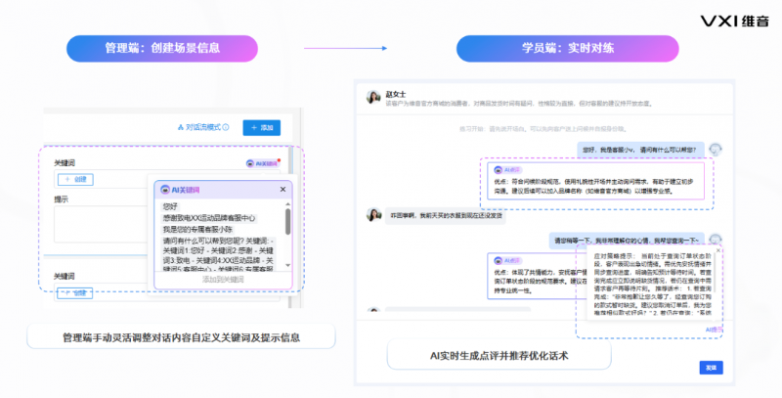The height and width of the screenshot is (398, 782).
Task: Select suggestion 感谢致电XX运动品牌客服中心
Action: click(209, 218)
